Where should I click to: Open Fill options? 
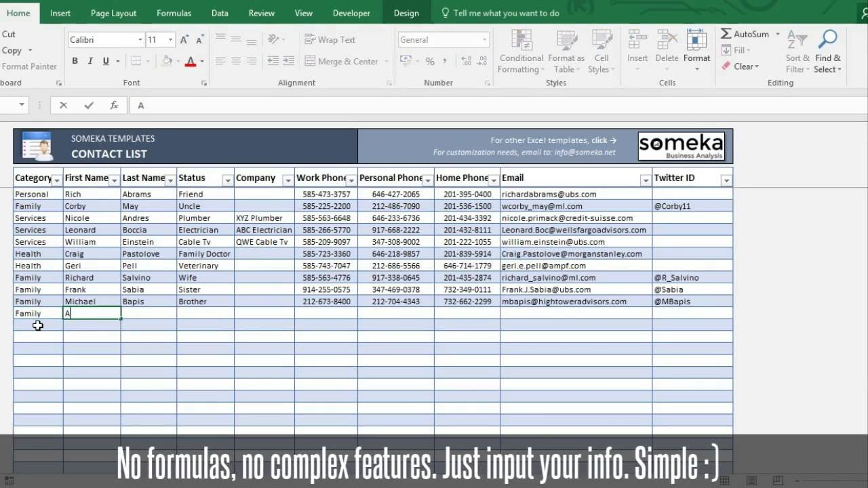735,50
